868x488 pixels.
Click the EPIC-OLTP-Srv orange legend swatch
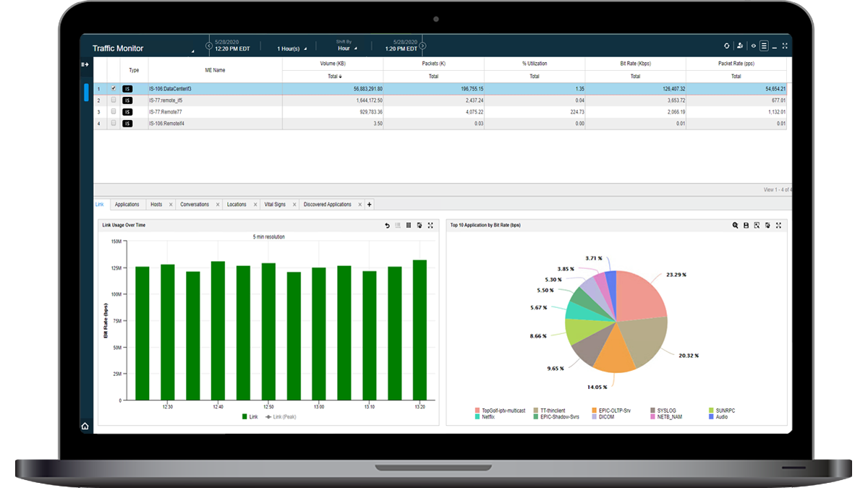593,411
